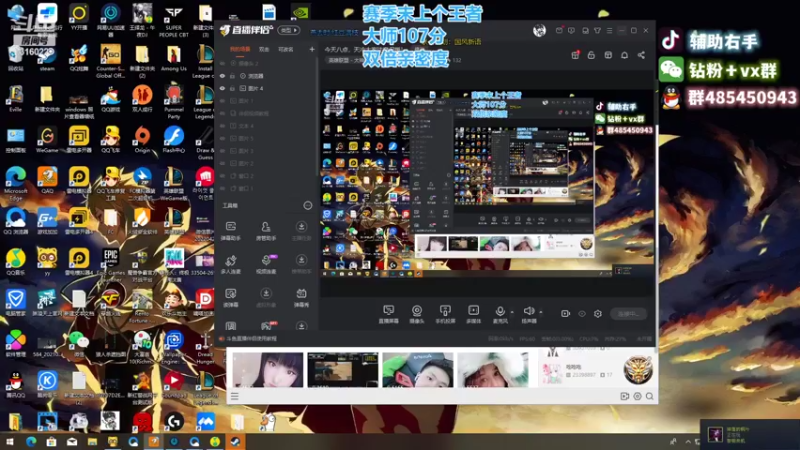The height and width of the screenshot is (450, 800).
Task: Click the unlock icon near bell
Action: pyautogui.click(x=591, y=55)
